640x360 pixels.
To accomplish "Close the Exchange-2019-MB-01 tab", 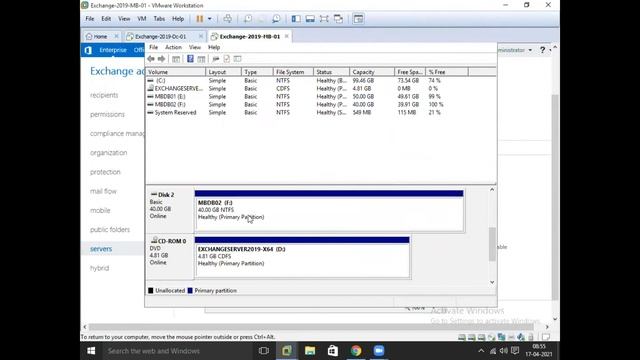I will pos(287,36).
